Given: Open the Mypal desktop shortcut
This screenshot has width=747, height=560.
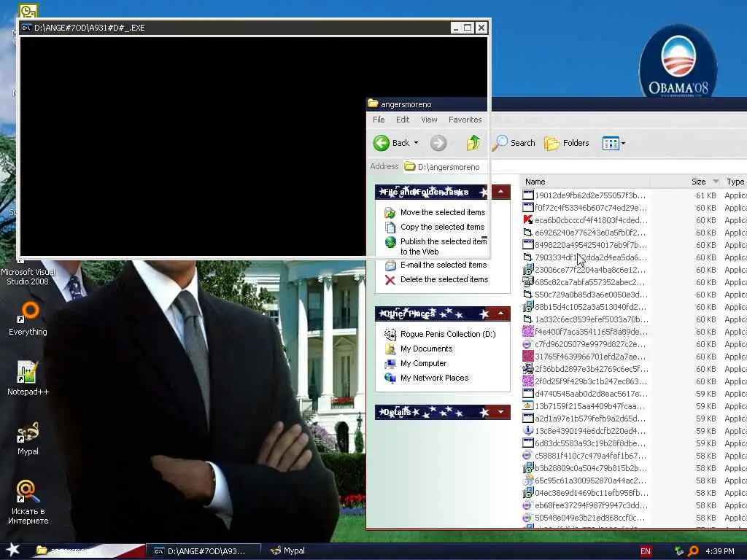Looking at the screenshot, I should click(28, 438).
